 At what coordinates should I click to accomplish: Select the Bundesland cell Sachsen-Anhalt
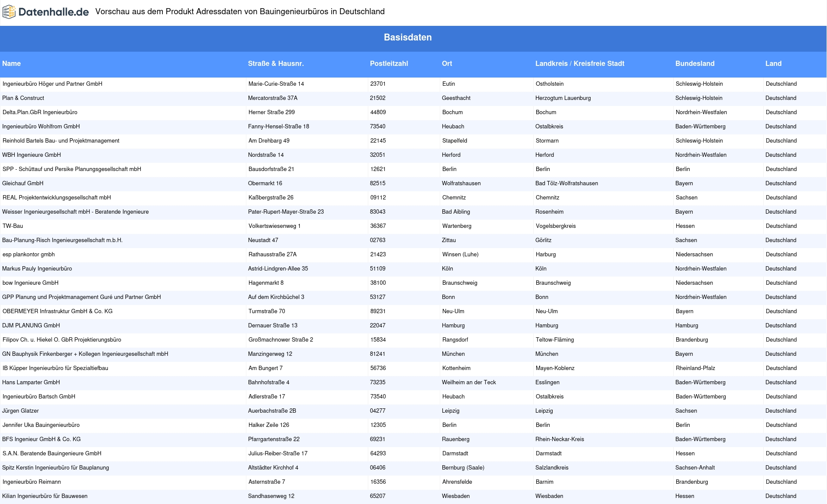coord(695,468)
